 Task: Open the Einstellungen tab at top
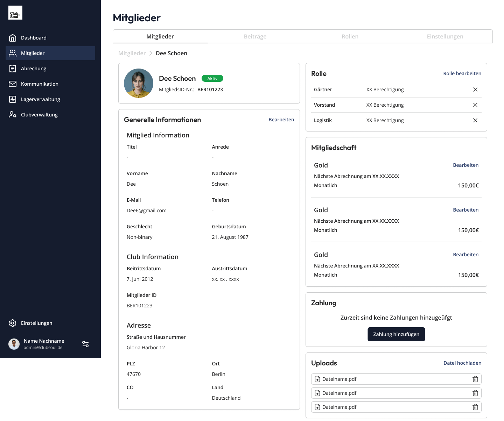click(445, 36)
